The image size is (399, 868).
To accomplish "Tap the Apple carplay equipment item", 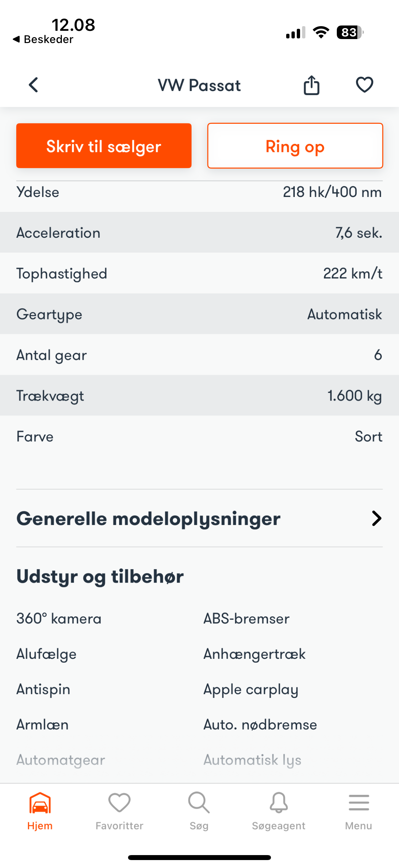I will click(x=251, y=690).
